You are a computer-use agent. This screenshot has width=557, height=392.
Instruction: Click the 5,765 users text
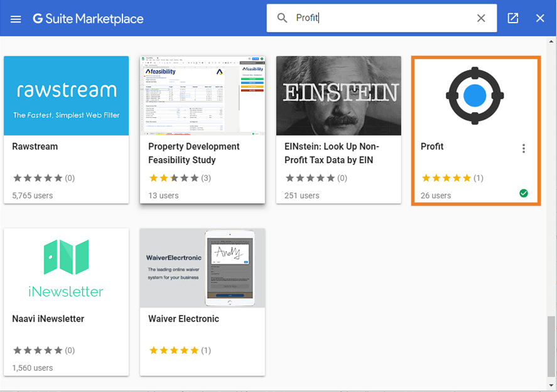point(32,196)
